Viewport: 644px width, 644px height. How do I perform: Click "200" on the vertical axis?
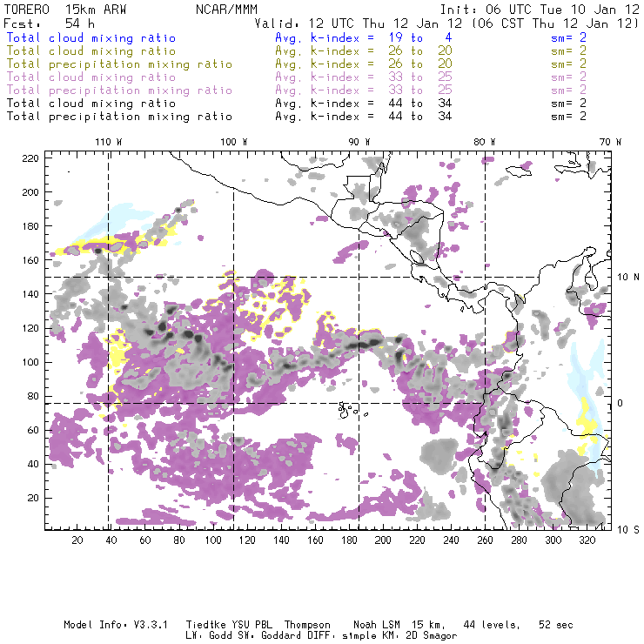pos(30,192)
